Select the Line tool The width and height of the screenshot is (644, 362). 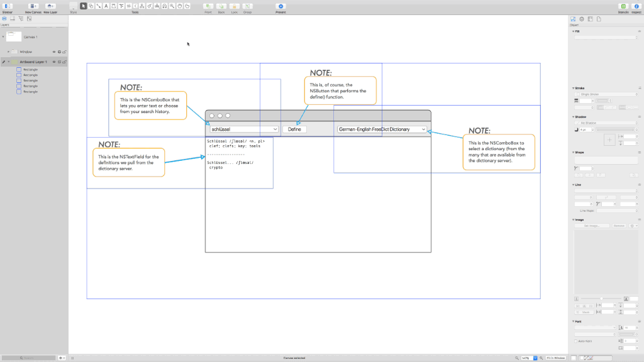[97, 6]
